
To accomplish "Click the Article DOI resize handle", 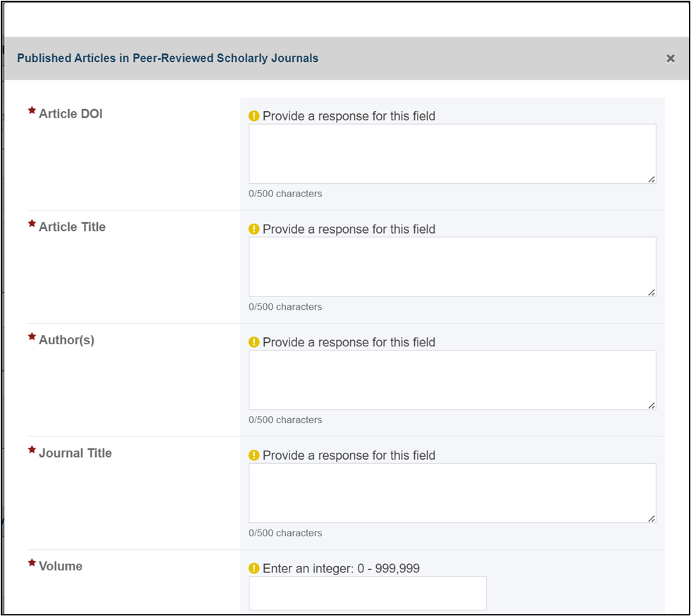I will coord(652,180).
